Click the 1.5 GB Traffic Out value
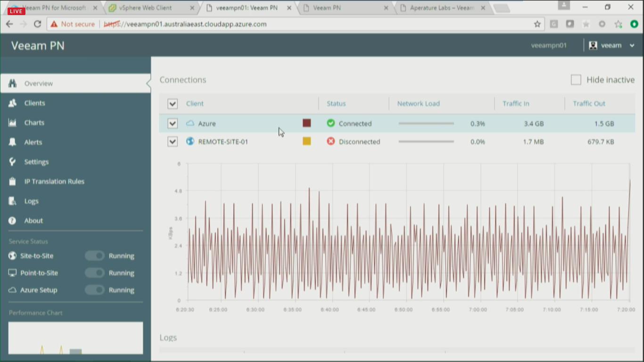 tap(604, 123)
